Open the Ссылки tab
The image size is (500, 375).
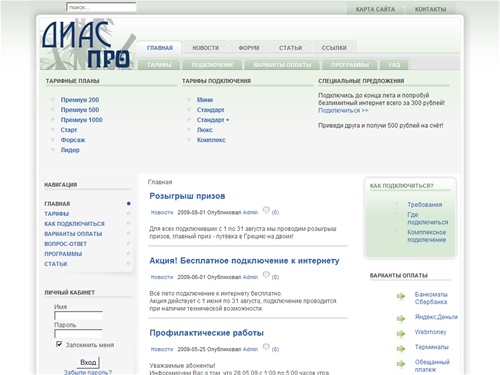pos(334,48)
